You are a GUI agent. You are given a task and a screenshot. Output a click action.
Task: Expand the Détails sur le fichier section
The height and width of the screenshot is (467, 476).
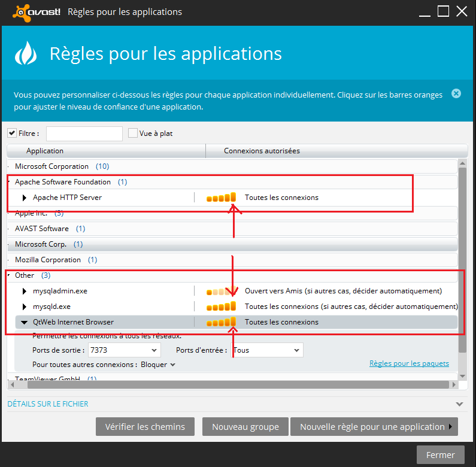[x=459, y=404]
